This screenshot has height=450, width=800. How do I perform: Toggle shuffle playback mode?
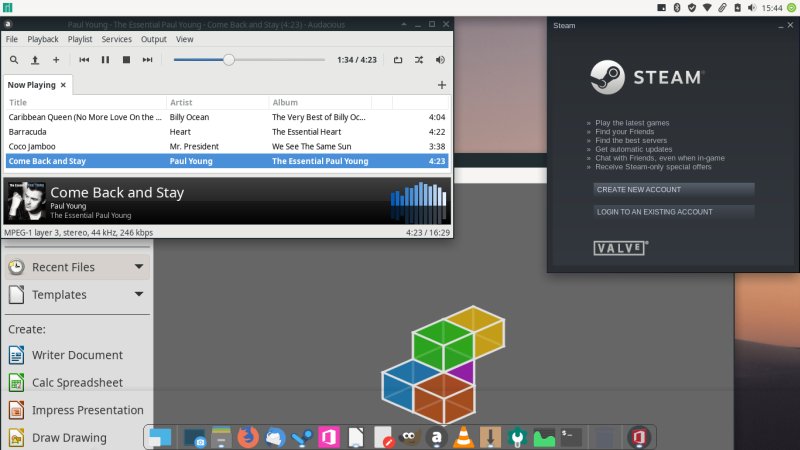pyautogui.click(x=418, y=60)
